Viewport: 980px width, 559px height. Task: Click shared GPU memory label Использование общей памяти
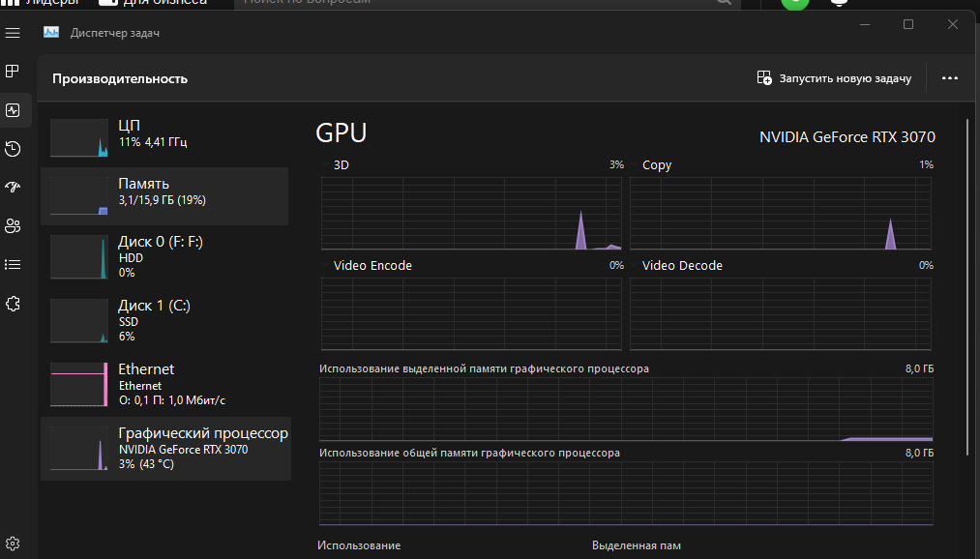pos(469,453)
